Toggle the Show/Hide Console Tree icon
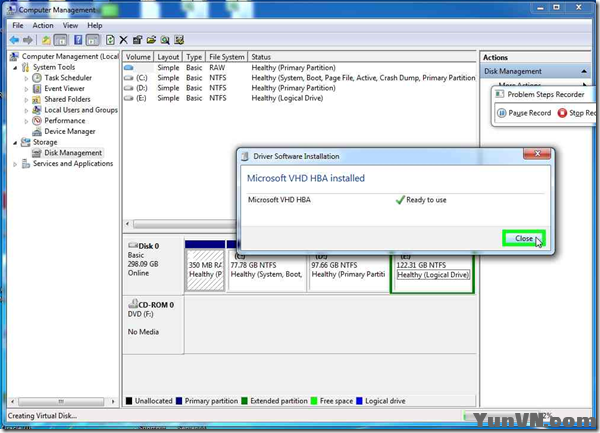 60,40
